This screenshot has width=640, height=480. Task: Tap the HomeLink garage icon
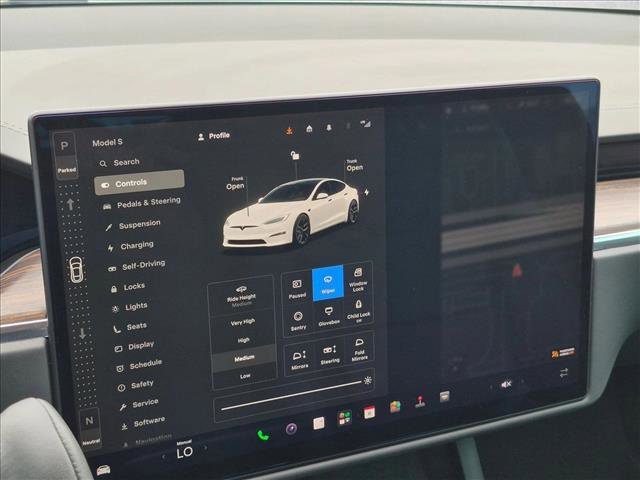pos(309,129)
